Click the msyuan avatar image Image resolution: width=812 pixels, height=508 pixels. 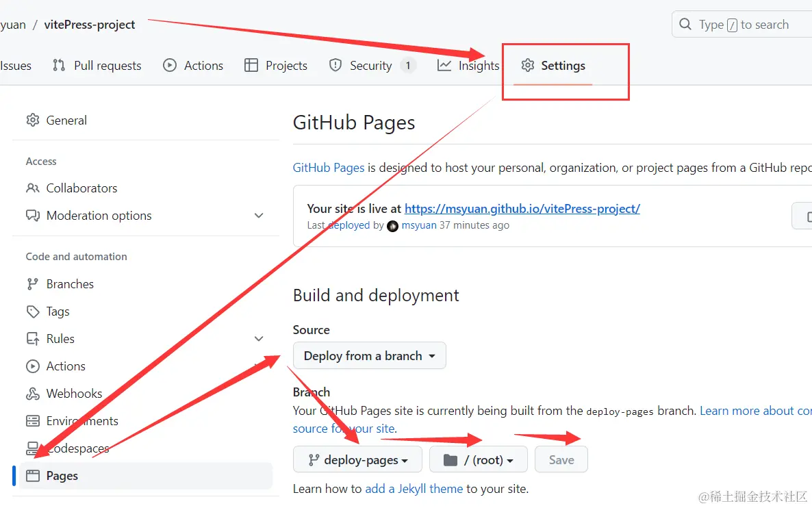(x=392, y=226)
